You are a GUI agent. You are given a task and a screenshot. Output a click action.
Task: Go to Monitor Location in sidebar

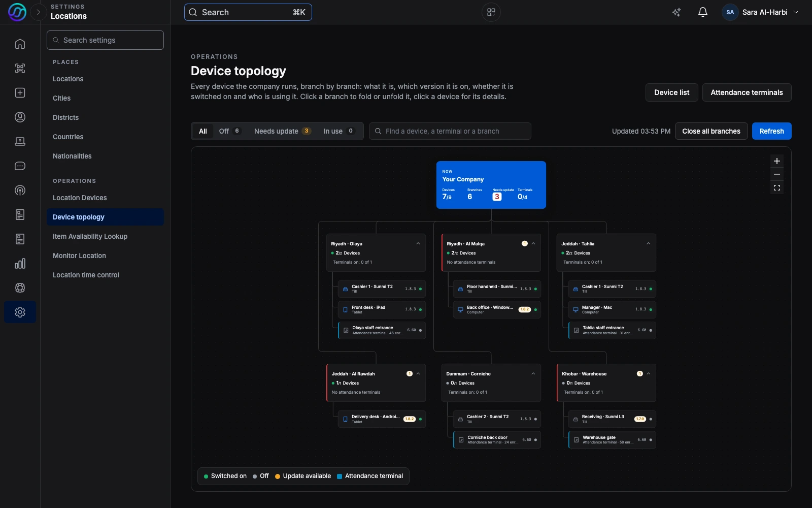coord(79,256)
